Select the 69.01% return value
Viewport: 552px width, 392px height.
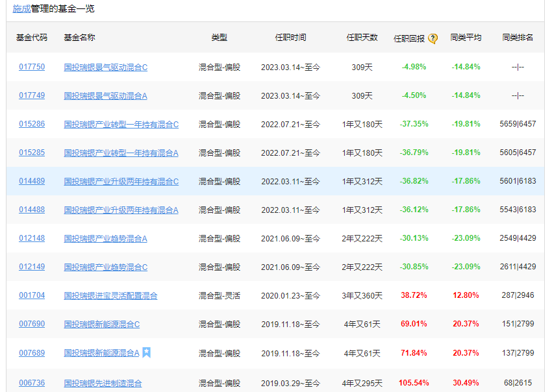(414, 324)
